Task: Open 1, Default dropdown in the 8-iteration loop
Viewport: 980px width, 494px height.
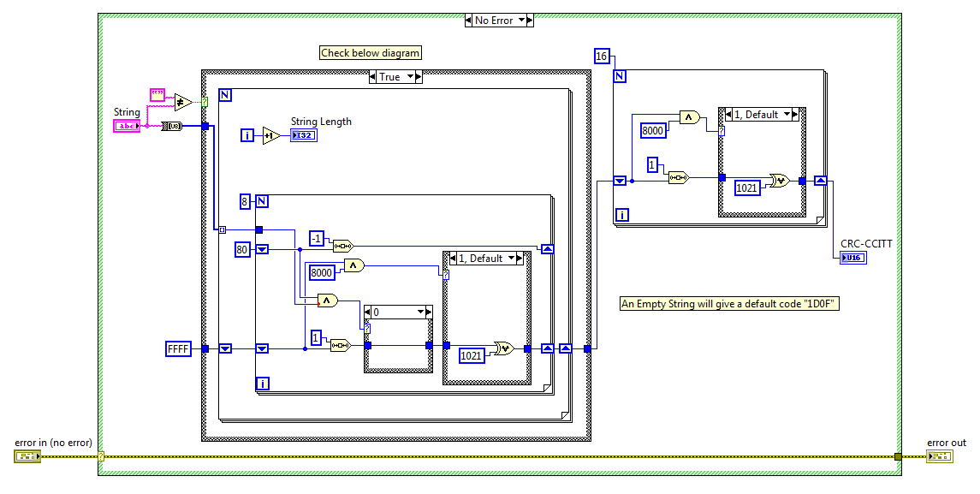Action: pos(511,259)
